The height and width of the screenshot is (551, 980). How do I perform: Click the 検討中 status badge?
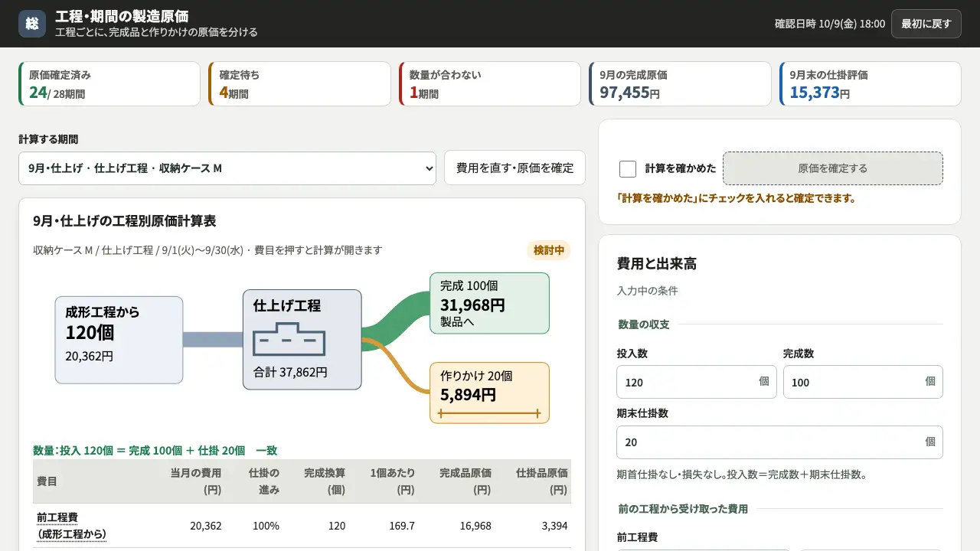[549, 250]
